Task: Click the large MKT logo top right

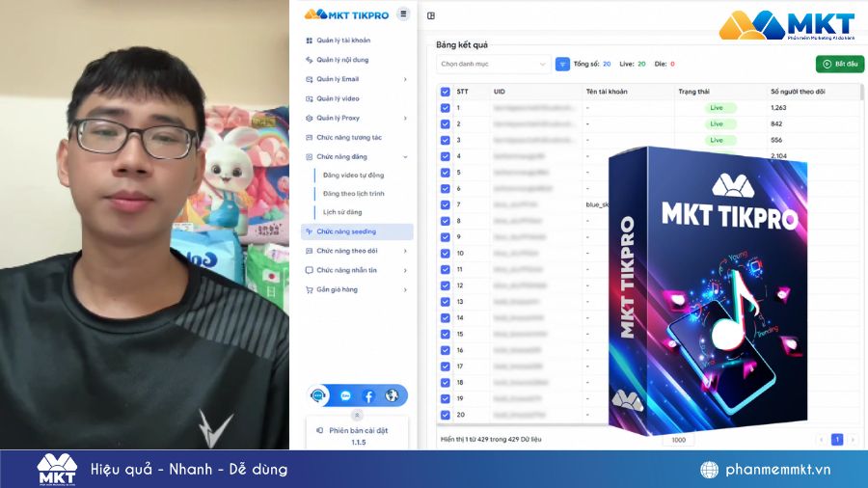Action: pos(787,25)
